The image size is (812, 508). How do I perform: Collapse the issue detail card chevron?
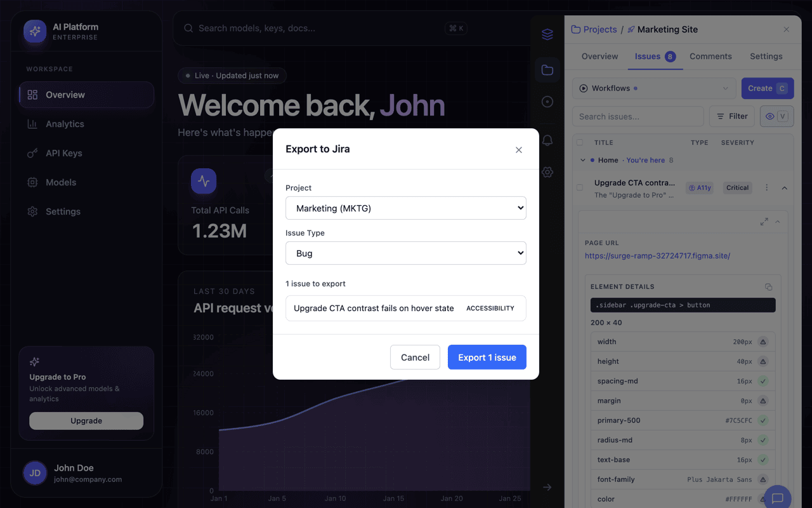click(778, 222)
